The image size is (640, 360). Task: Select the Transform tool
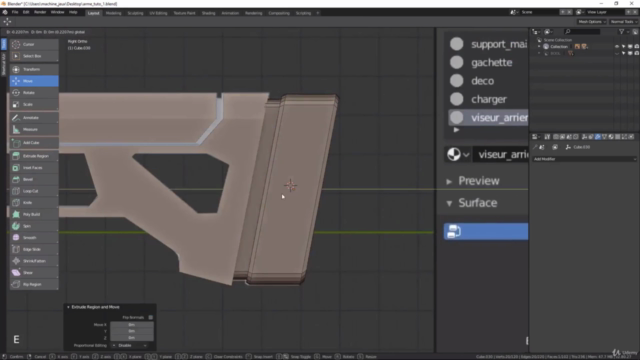[x=34, y=69]
